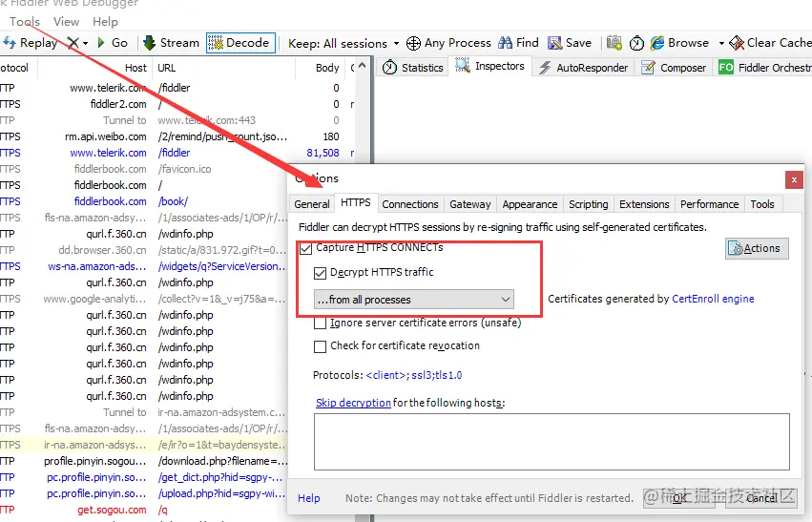Open the Fiddler Orchestra tab
Image resolution: width=812 pixels, height=522 pixels.
tap(762, 68)
